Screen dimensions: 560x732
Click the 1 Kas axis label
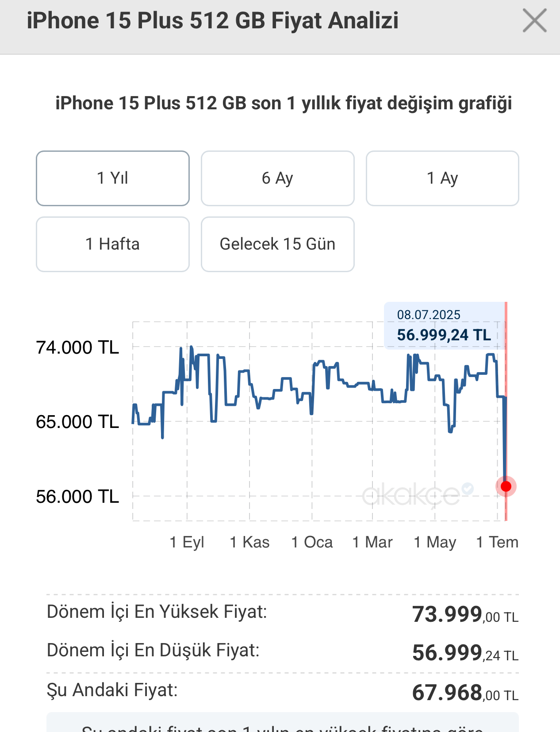(x=249, y=542)
